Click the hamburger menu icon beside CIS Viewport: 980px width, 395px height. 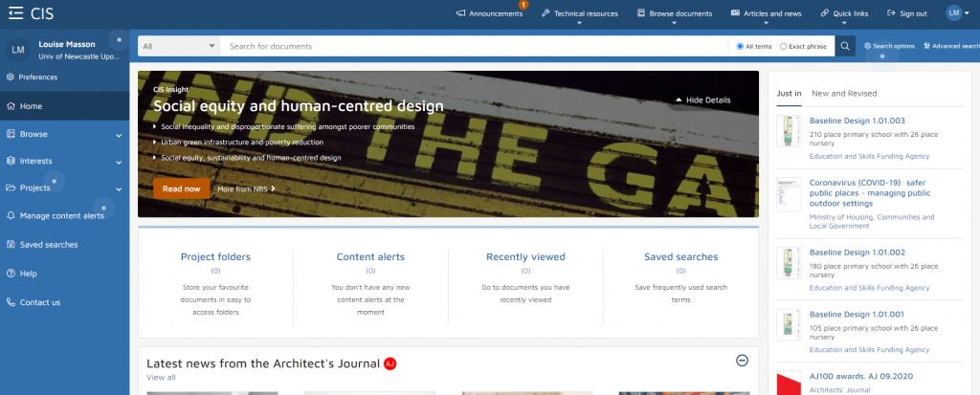point(16,13)
